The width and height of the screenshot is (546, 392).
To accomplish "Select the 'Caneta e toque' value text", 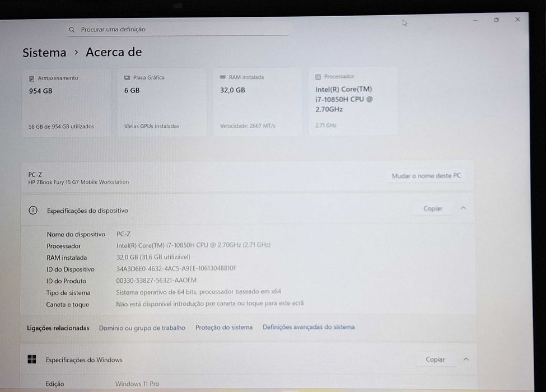I will [x=209, y=303].
